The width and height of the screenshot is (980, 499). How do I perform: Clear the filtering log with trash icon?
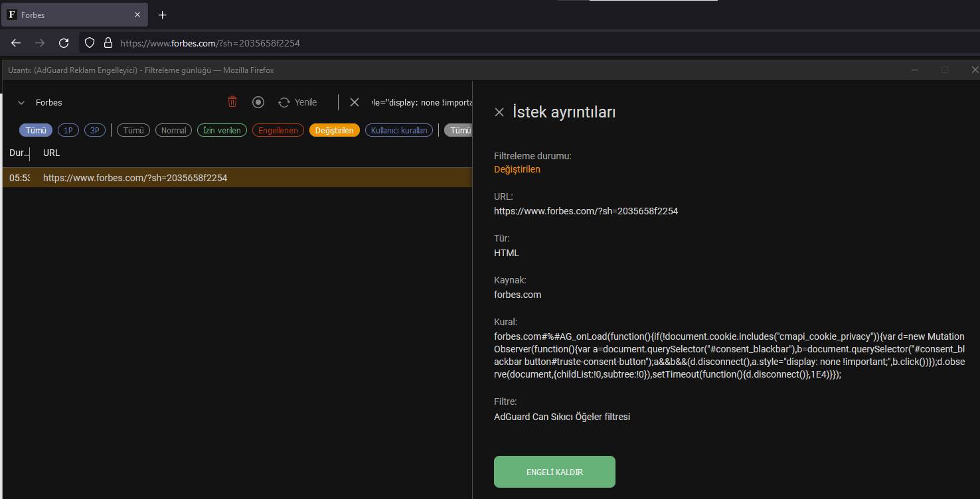[232, 102]
